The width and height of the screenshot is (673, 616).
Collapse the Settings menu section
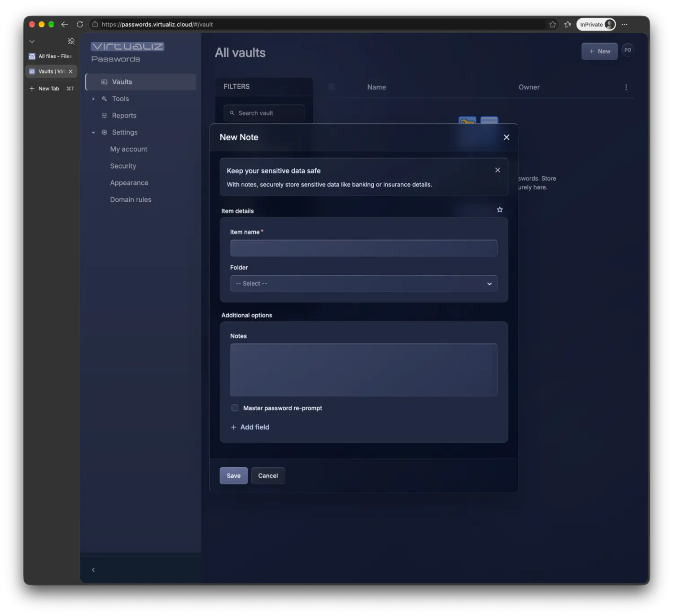[x=93, y=132]
